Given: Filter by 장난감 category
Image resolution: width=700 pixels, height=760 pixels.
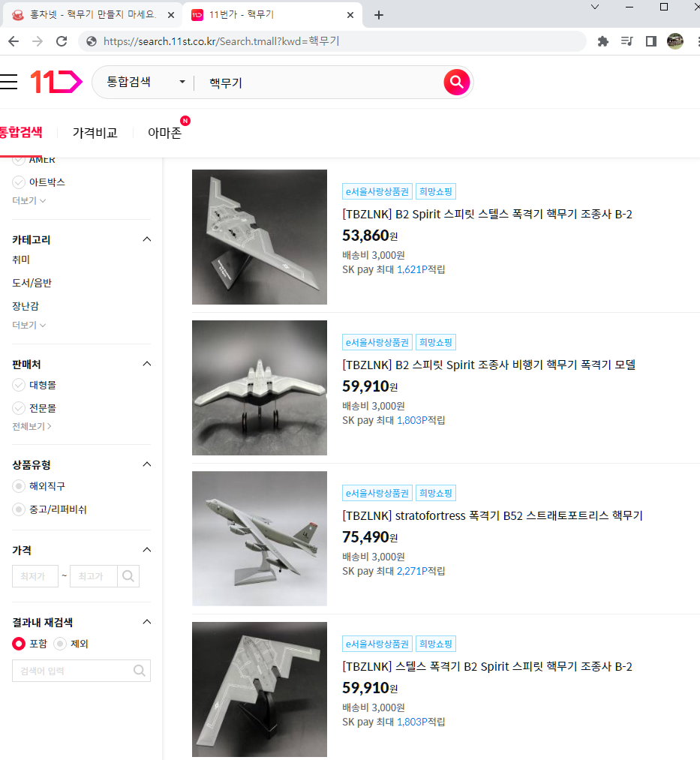Looking at the screenshot, I should point(26,306).
